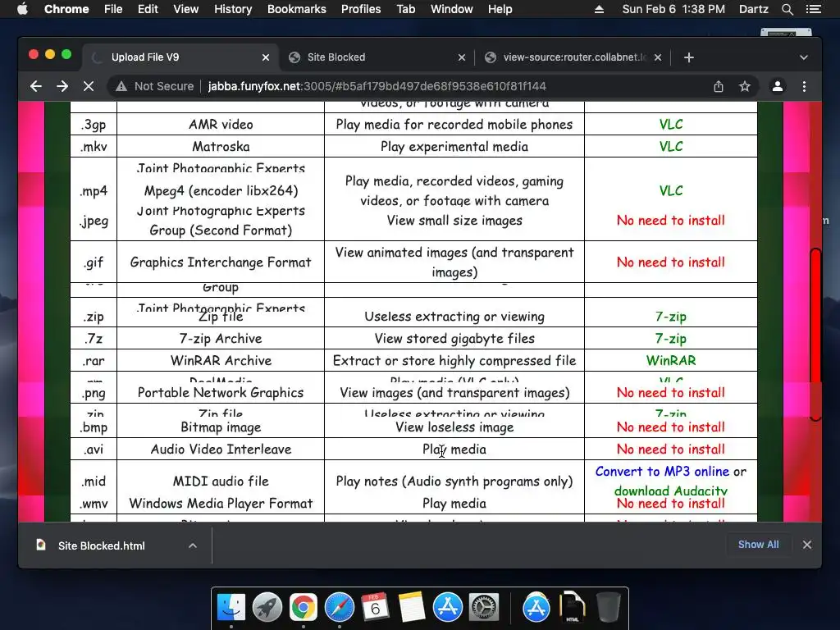Viewport: 840px width, 630px height.
Task: Open options for Site Blocked.html download
Action: click(193, 546)
